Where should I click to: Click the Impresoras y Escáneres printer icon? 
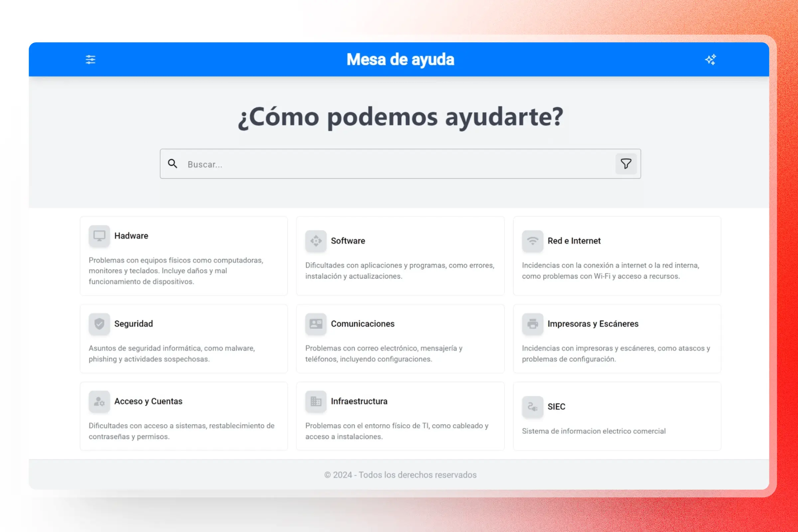click(x=532, y=324)
